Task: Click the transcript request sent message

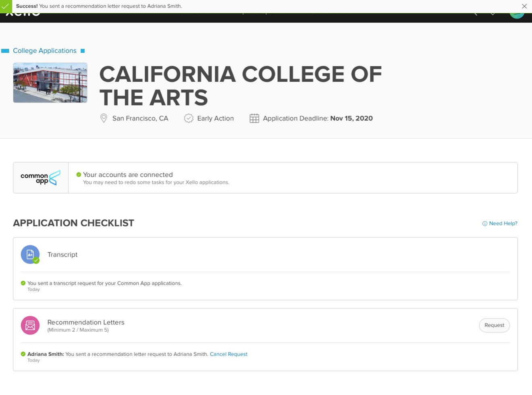Action: tap(104, 283)
